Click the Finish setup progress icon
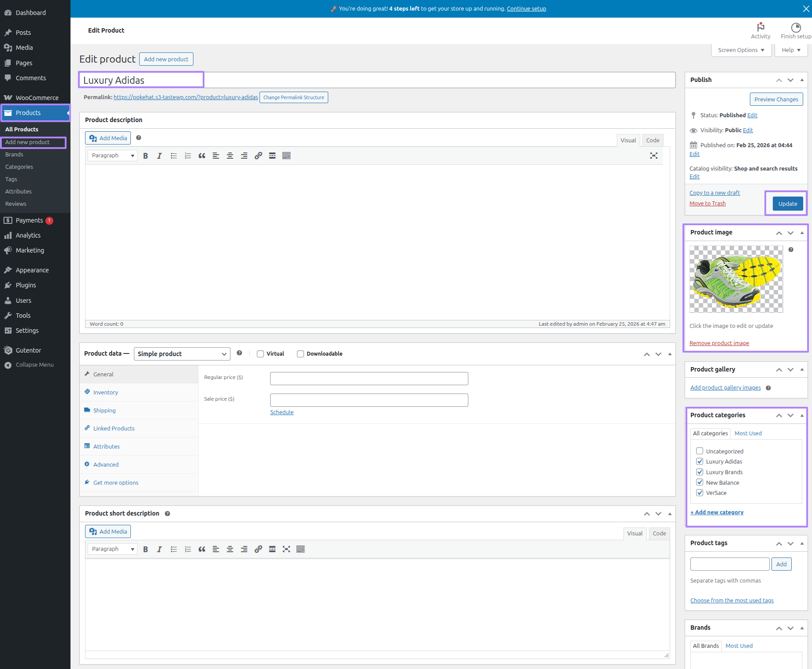Viewport: 812px width, 669px height. click(x=796, y=27)
